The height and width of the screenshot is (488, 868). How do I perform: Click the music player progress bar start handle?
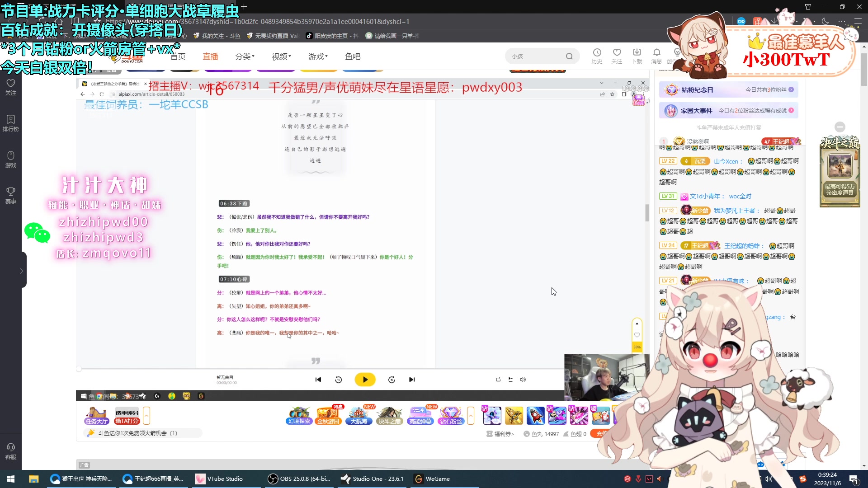[x=79, y=369]
